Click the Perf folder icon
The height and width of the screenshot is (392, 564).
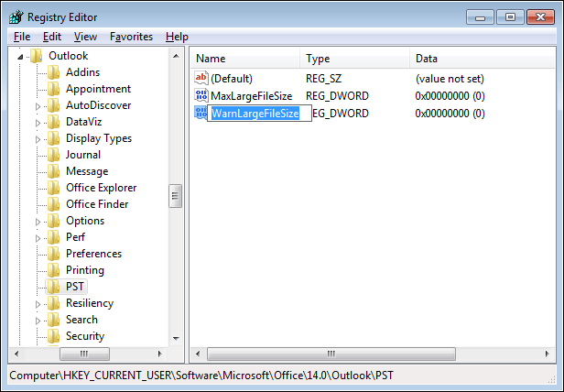click(x=54, y=237)
